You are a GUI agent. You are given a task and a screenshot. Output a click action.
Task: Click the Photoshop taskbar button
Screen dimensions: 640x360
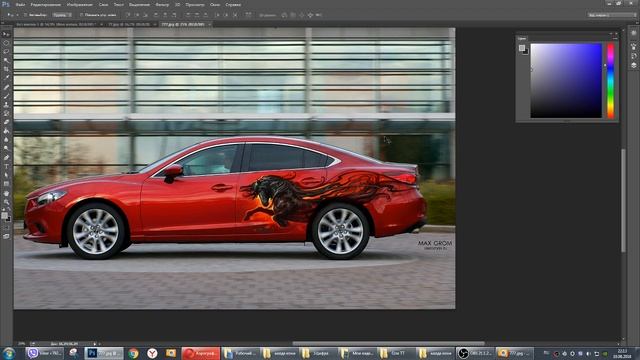coord(104,353)
